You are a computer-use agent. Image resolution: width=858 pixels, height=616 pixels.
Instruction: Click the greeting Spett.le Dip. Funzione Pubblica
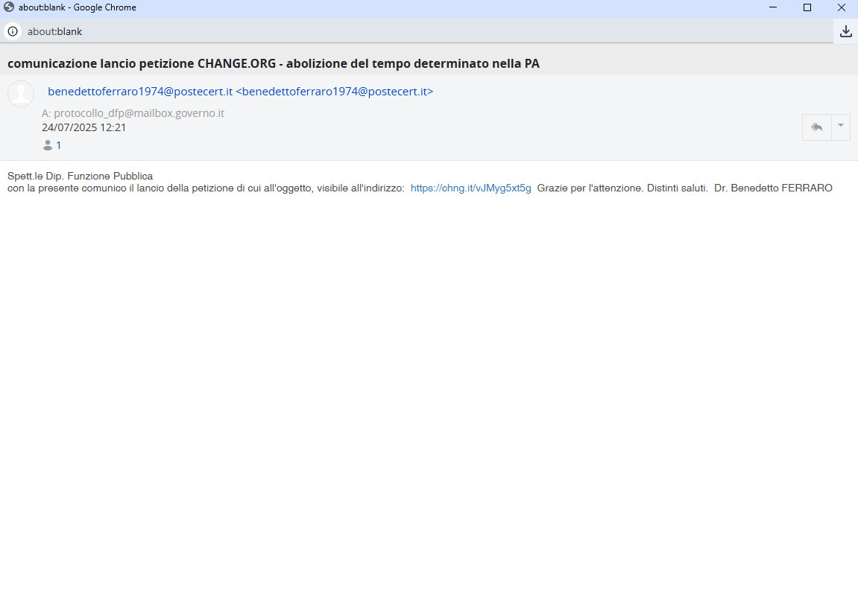click(80, 176)
